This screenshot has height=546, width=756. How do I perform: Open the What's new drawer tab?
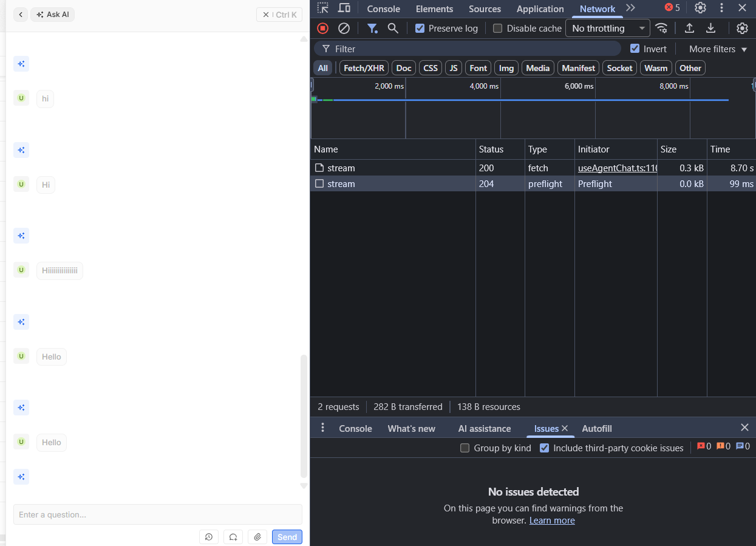411,428
